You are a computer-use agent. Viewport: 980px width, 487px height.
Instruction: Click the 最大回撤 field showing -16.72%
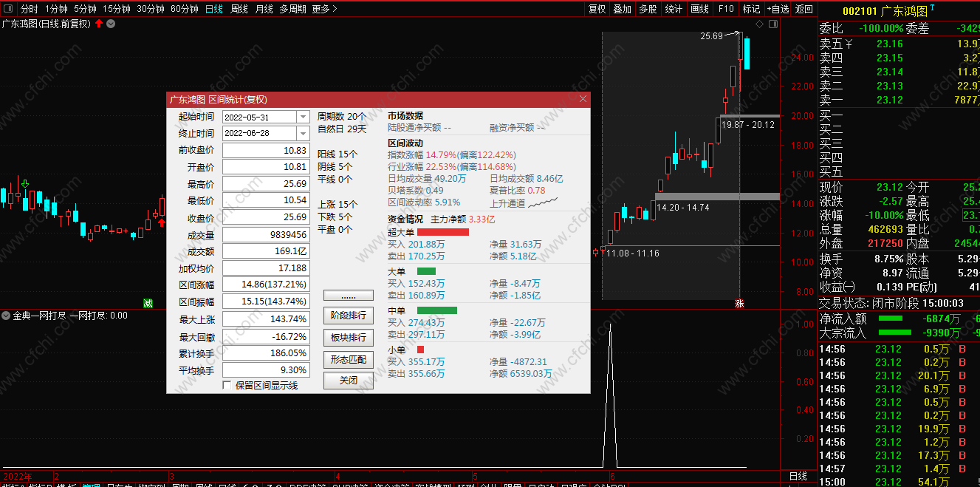point(266,336)
